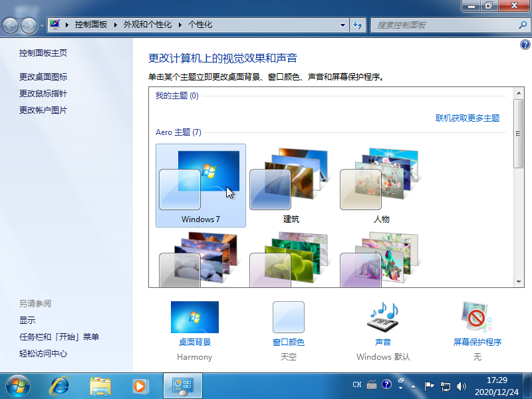Click the CH language indicator on the taskbar
The height and width of the screenshot is (399, 532).
(x=356, y=384)
